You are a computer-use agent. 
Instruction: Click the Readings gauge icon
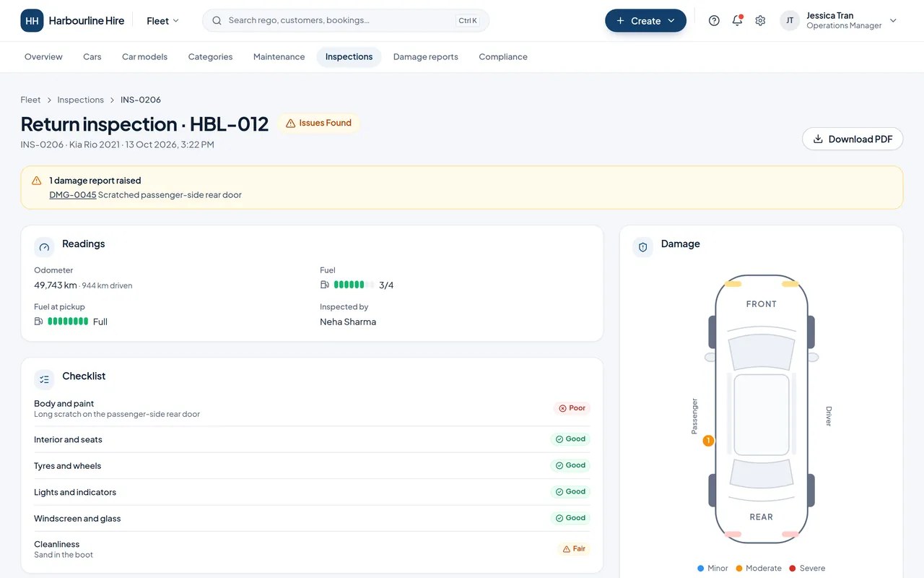[x=44, y=247]
